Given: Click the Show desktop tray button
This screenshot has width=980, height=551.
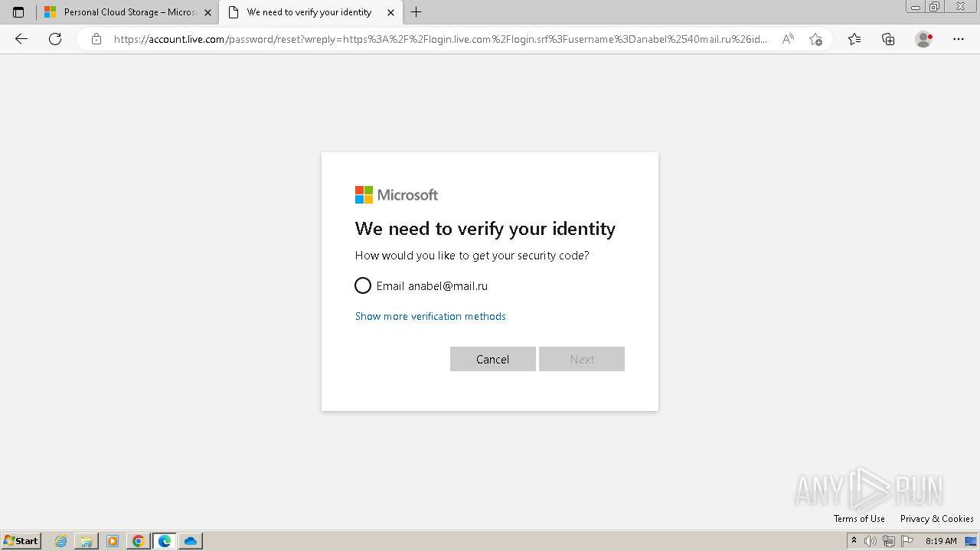Looking at the screenshot, I should pyautogui.click(x=971, y=541).
